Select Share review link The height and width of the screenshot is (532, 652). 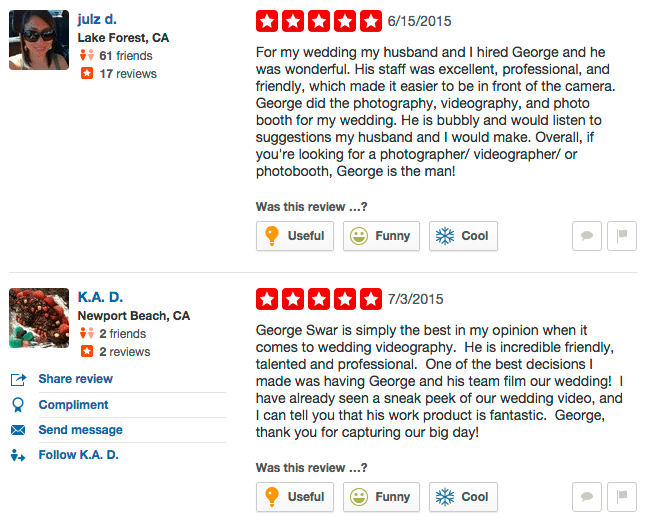75,379
